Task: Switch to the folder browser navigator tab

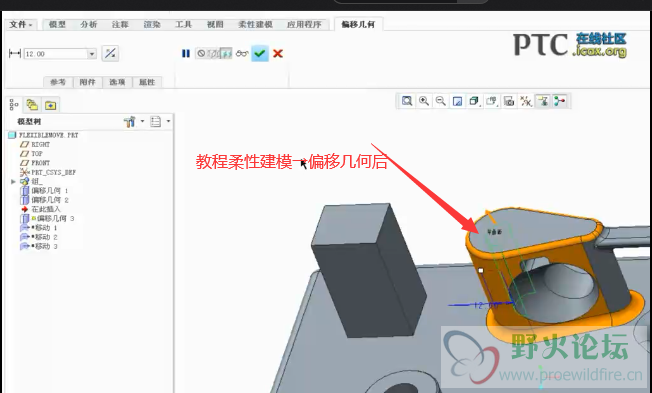Action: click(32, 105)
